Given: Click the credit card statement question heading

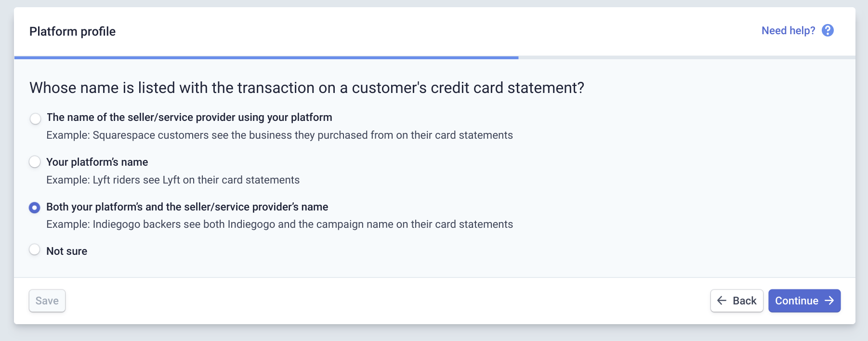Looking at the screenshot, I should [307, 88].
